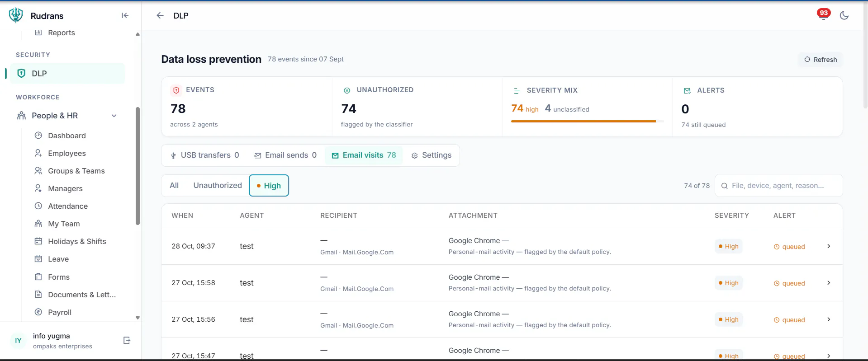Expand the 28 Oct, 09:37 event row
The height and width of the screenshot is (361, 868).
coord(502,246)
